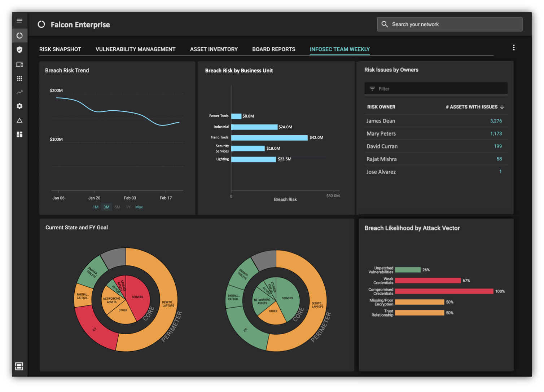
Task: Select 3M time range
Action: (106, 207)
